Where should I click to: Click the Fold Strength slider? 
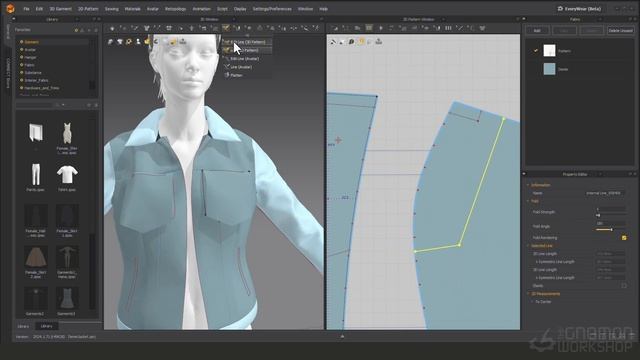click(610, 215)
